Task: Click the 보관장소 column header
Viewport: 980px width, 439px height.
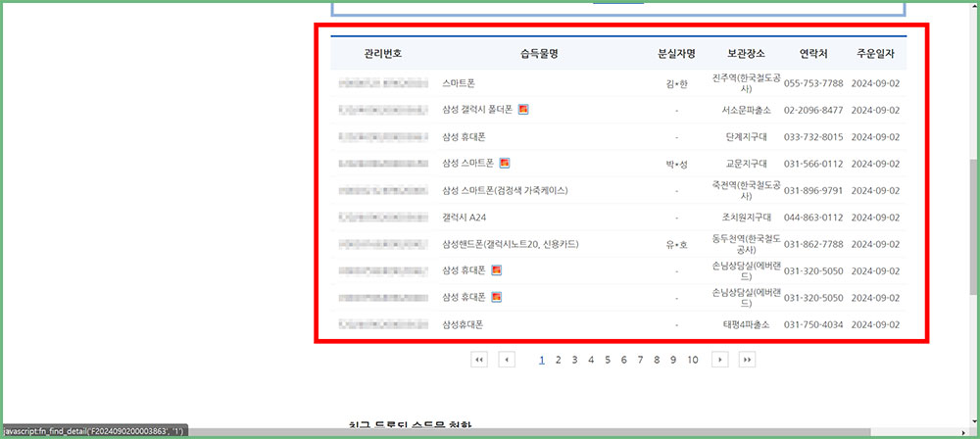Action: (746, 54)
